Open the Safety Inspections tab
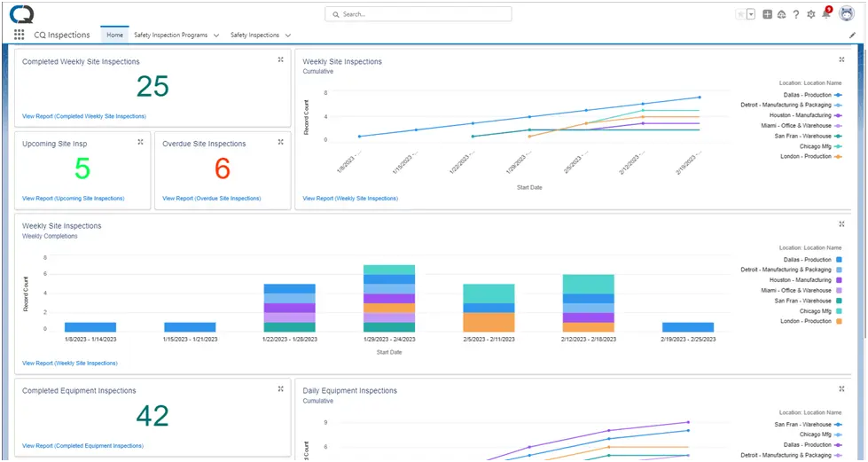 pyautogui.click(x=254, y=35)
